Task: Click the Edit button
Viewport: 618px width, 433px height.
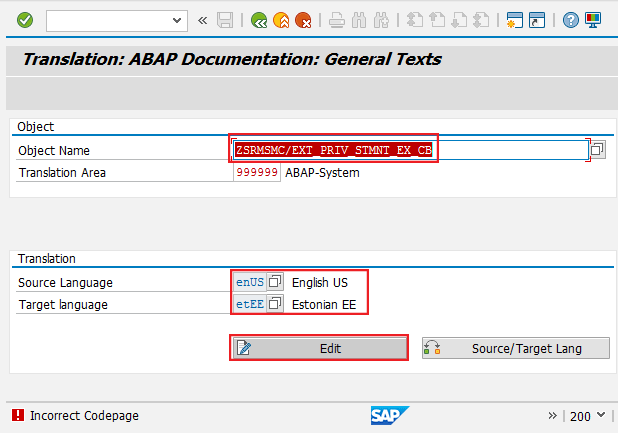Action: 320,348
